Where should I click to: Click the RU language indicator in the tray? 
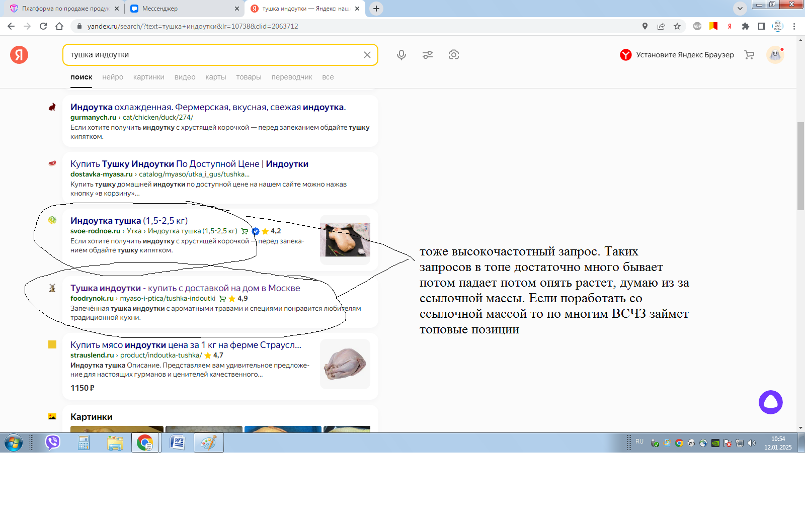639,441
